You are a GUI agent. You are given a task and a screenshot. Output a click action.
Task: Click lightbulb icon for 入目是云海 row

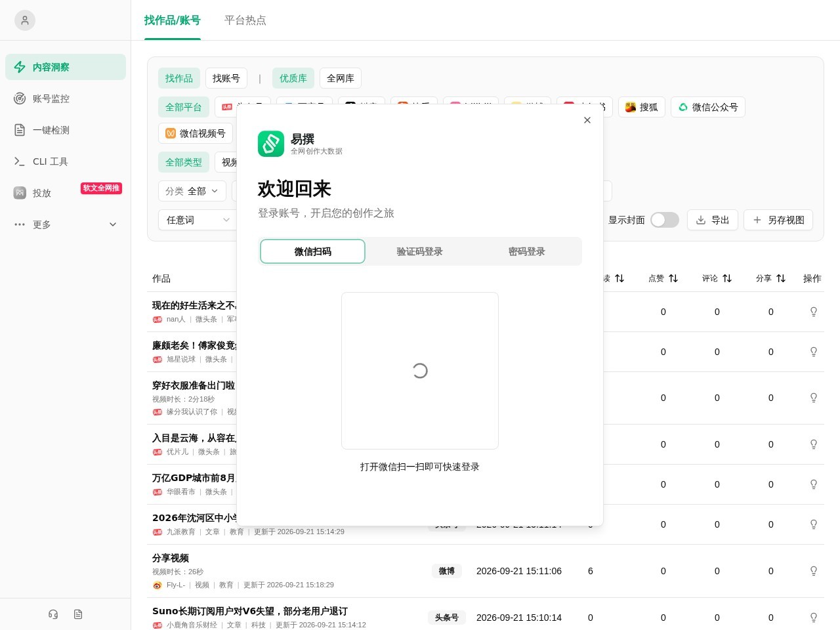814,444
